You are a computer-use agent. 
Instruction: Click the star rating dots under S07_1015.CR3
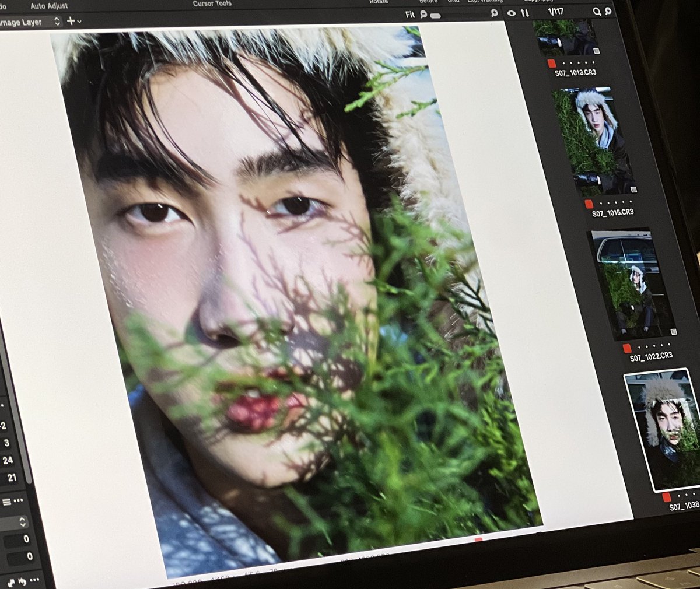tap(616, 203)
